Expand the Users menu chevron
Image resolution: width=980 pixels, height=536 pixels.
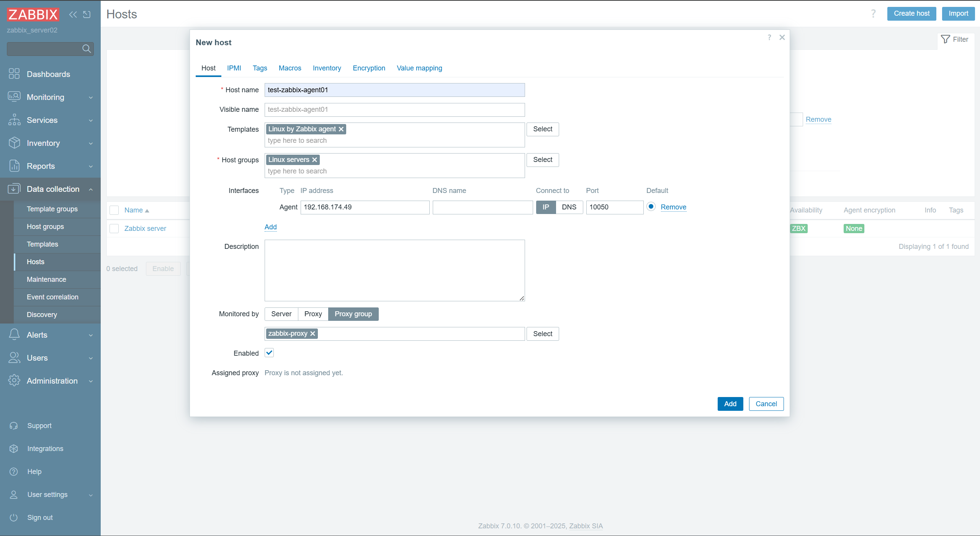[91, 358]
